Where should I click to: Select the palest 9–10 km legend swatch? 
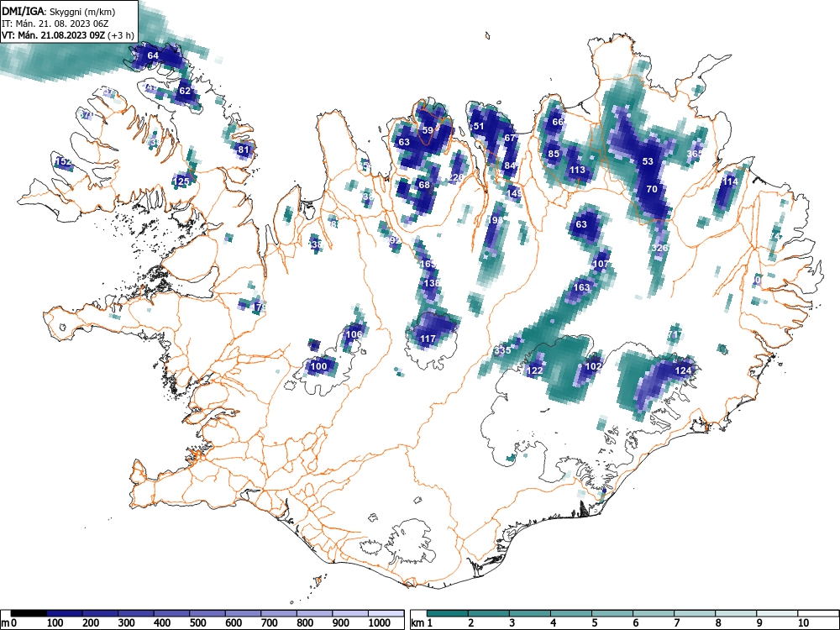pos(777,613)
